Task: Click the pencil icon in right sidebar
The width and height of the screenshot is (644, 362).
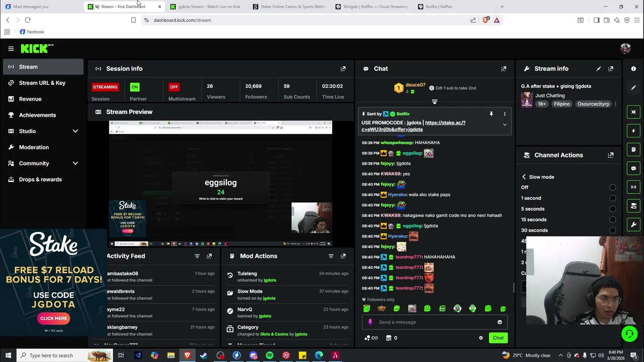Action: pyautogui.click(x=633, y=87)
